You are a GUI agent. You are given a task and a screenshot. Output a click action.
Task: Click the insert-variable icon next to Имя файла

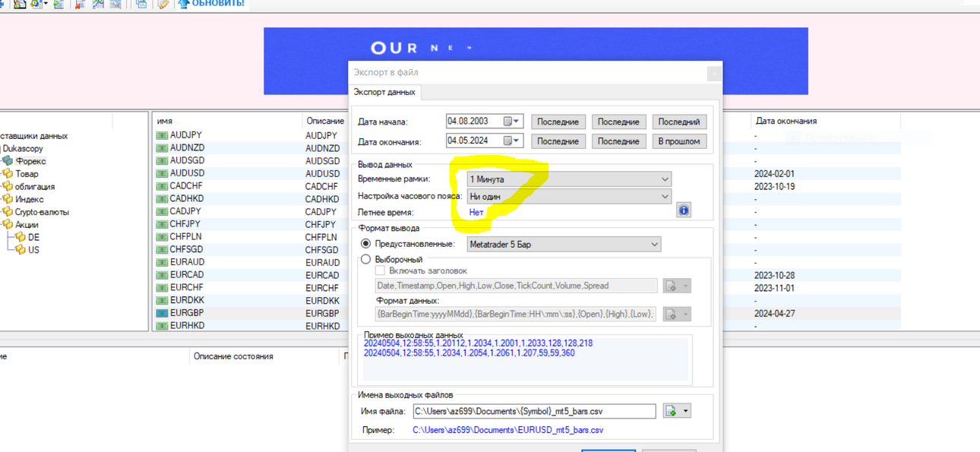pyautogui.click(x=671, y=411)
